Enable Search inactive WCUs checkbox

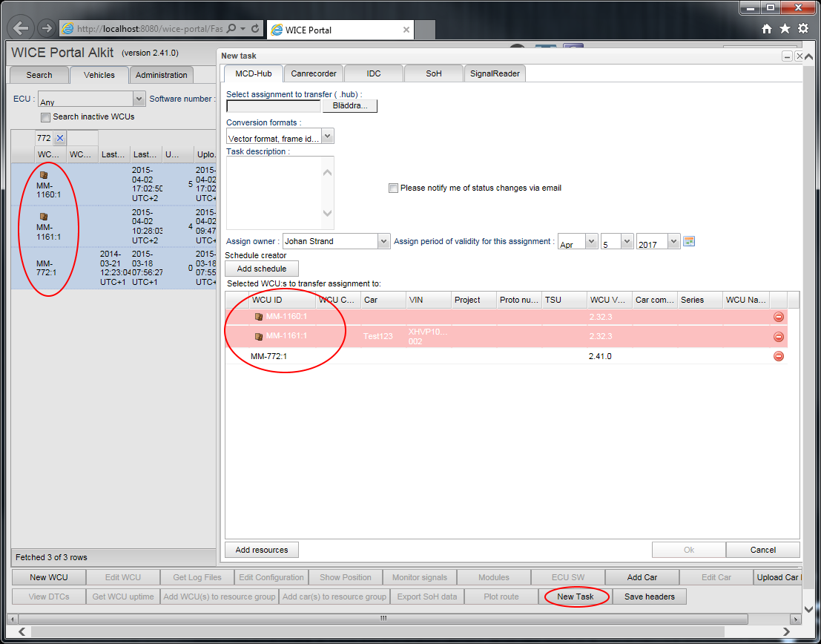(x=46, y=117)
